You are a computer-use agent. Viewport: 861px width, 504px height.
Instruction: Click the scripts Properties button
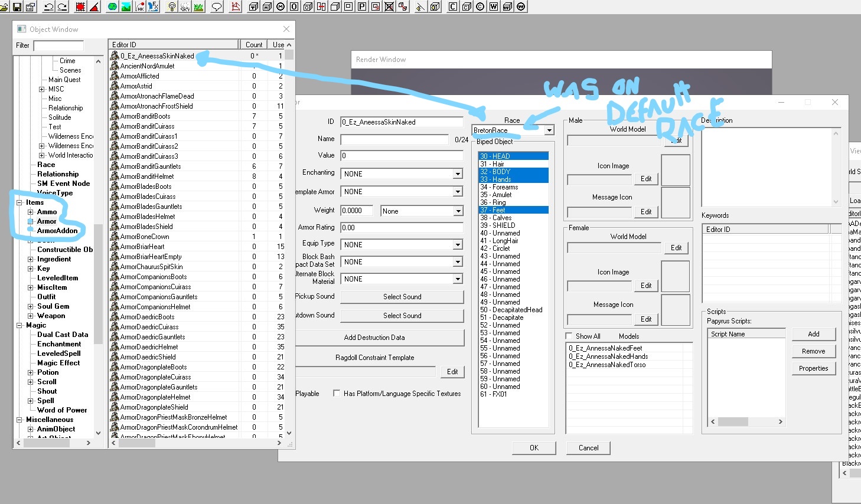814,368
